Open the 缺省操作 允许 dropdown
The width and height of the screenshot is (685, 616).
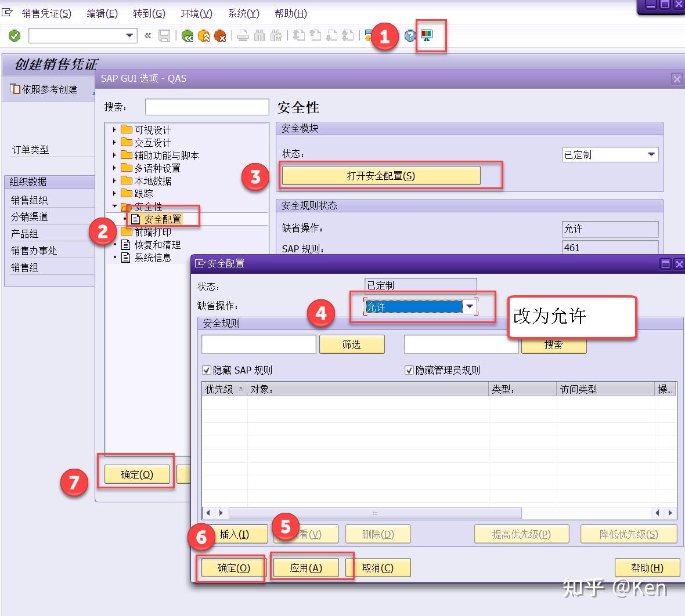pos(470,306)
